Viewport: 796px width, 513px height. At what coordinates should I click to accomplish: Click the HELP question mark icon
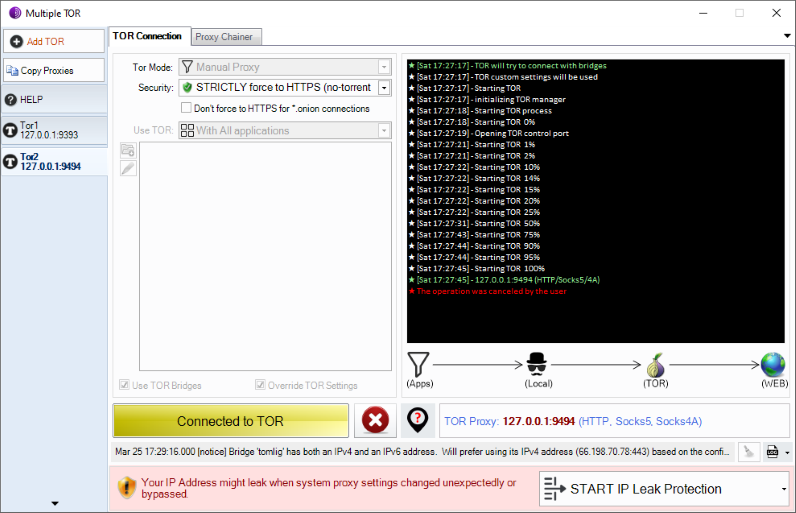pyautogui.click(x=11, y=100)
